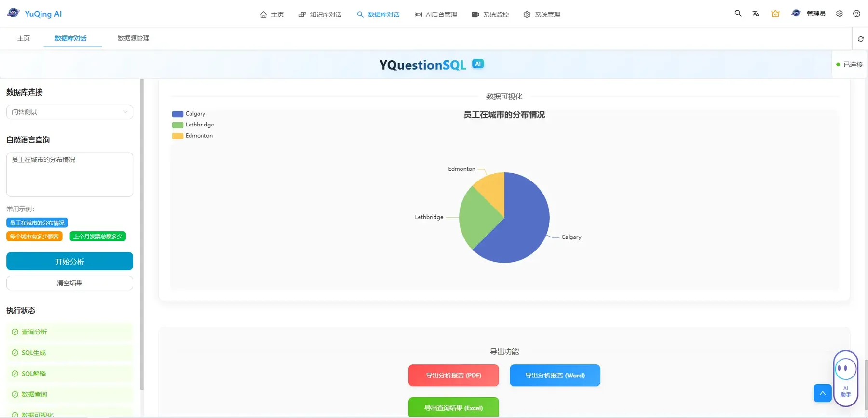Select the 数据库对话 sub-tab
Viewport: 868px width, 418px height.
70,38
